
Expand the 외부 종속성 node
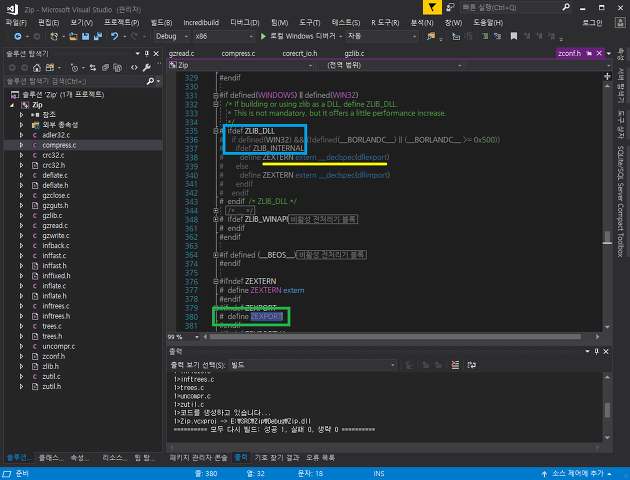click(22, 125)
